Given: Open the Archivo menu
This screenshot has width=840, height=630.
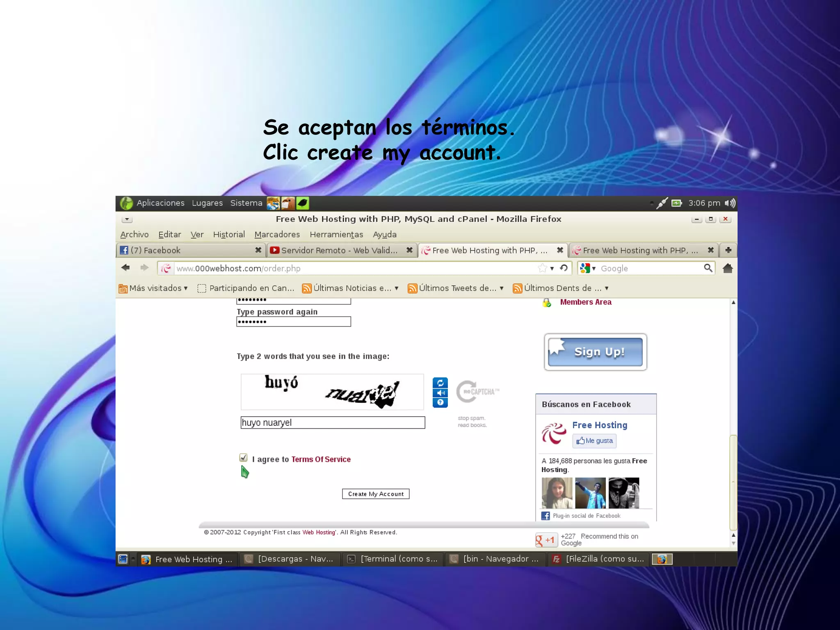Looking at the screenshot, I should [135, 235].
